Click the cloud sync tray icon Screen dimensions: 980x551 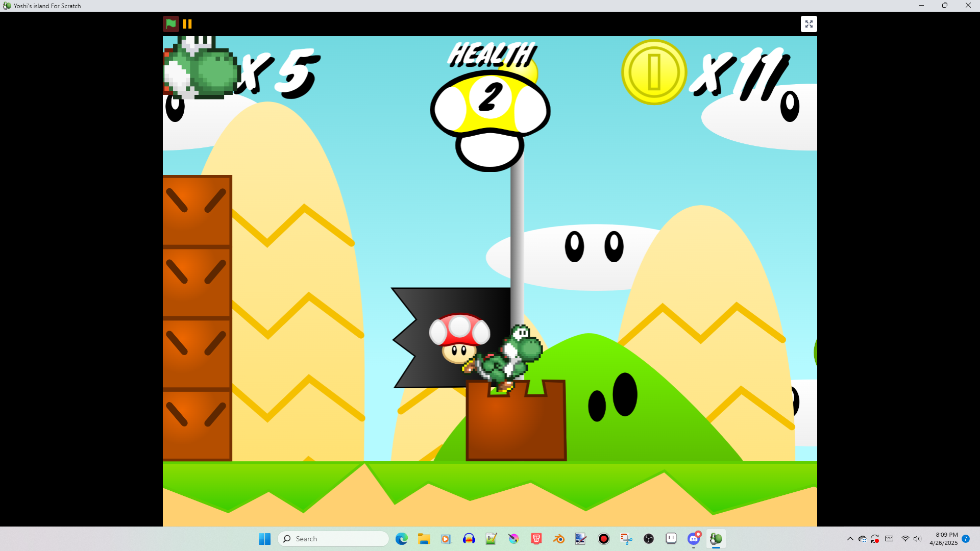tap(863, 539)
